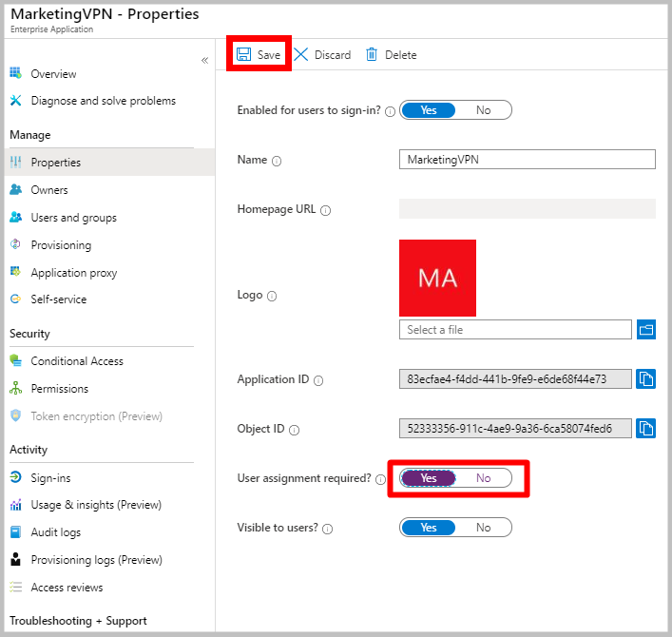
Task: Click the Conditional Access icon
Action: tap(16, 360)
